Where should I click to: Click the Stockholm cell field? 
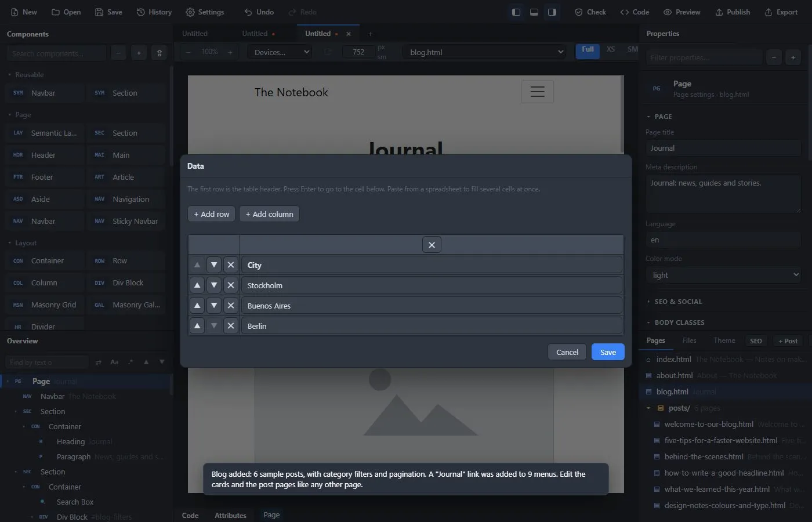coord(432,285)
